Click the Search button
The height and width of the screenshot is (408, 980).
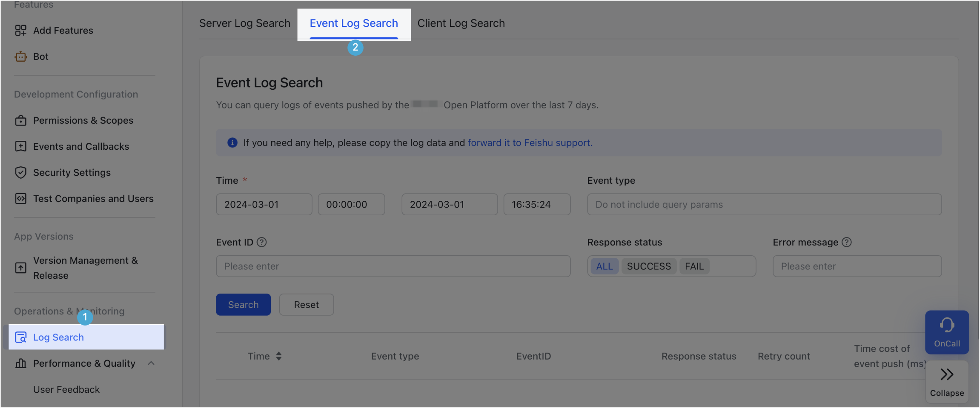tap(243, 304)
